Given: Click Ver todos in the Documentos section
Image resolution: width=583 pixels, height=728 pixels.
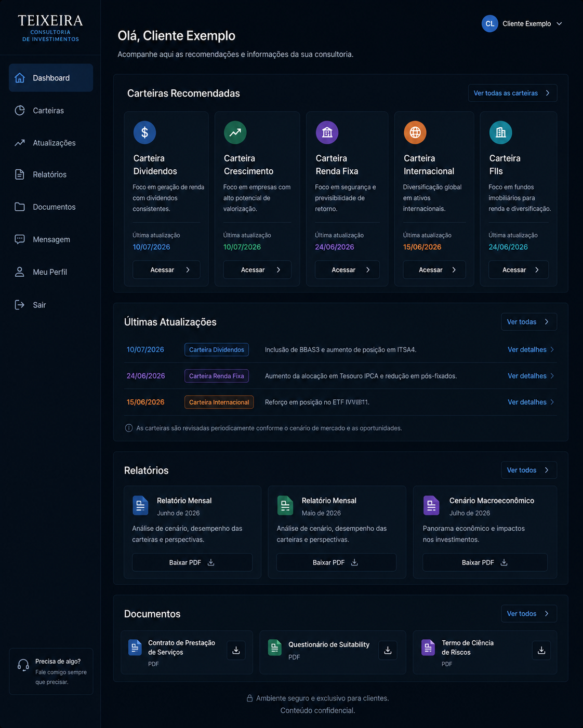Looking at the screenshot, I should pos(529,613).
